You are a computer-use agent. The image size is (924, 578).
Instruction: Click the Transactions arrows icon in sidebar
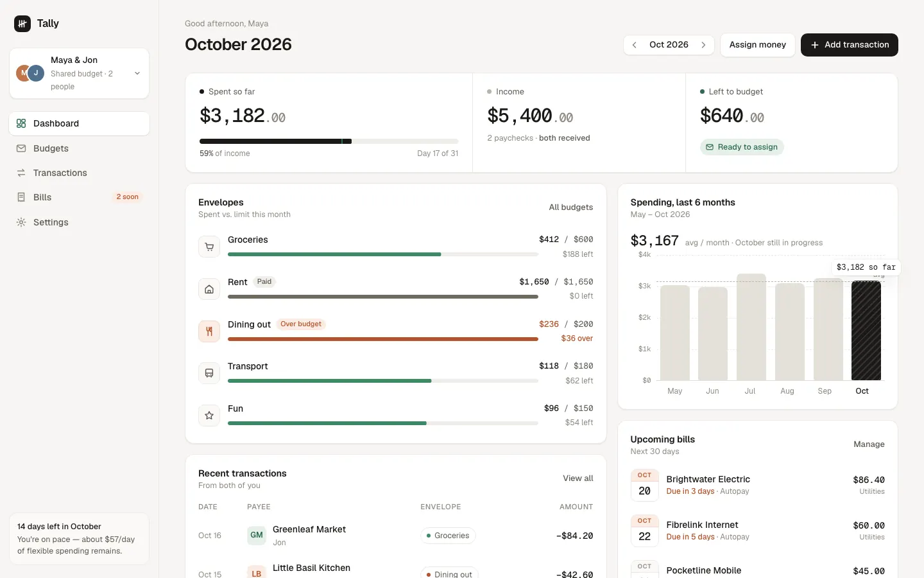pyautogui.click(x=21, y=173)
